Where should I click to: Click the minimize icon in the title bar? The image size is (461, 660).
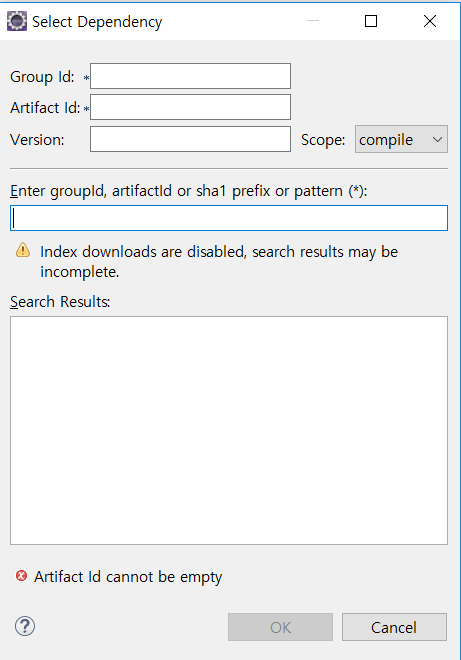point(313,21)
